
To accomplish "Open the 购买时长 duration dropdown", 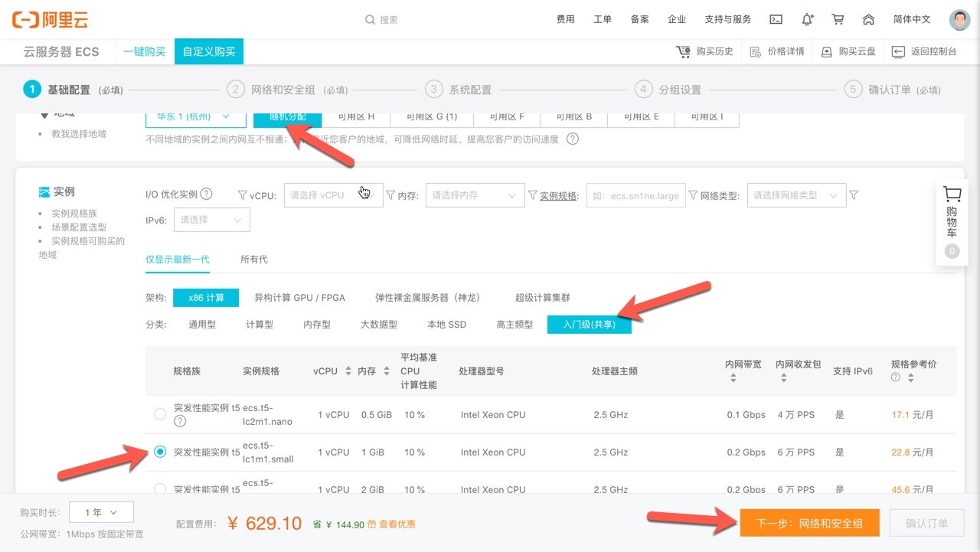I will (101, 512).
